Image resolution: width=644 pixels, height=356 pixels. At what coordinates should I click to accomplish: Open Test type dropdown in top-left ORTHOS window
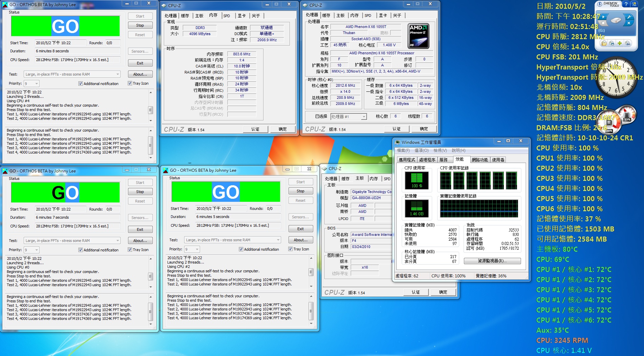tap(118, 74)
